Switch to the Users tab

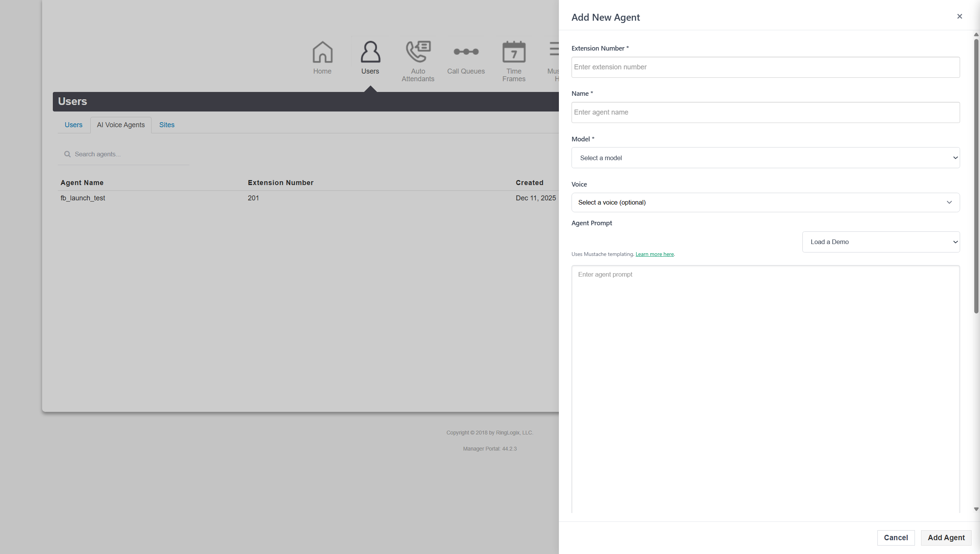(73, 125)
